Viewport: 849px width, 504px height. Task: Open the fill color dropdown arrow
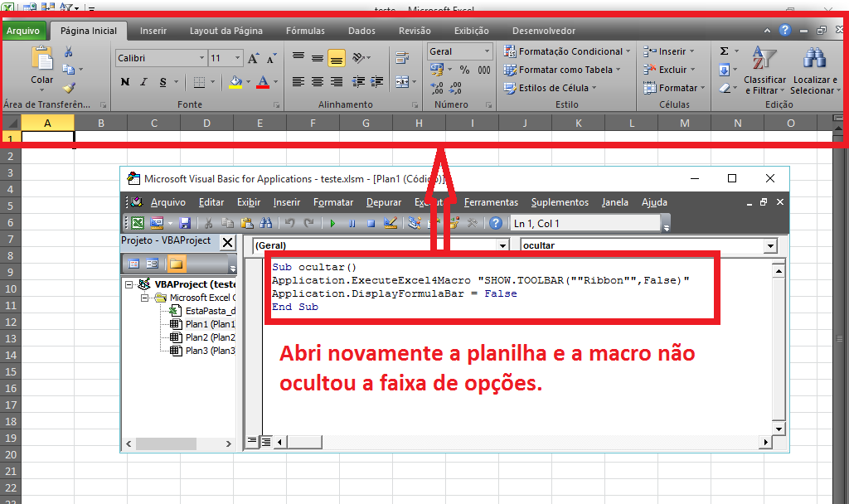[x=248, y=82]
